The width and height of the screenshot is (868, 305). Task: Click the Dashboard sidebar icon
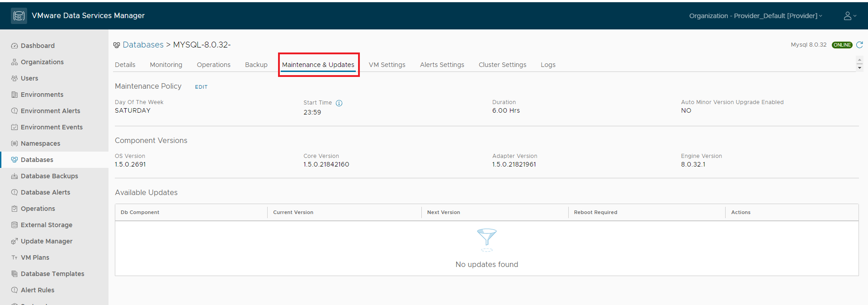click(14, 46)
